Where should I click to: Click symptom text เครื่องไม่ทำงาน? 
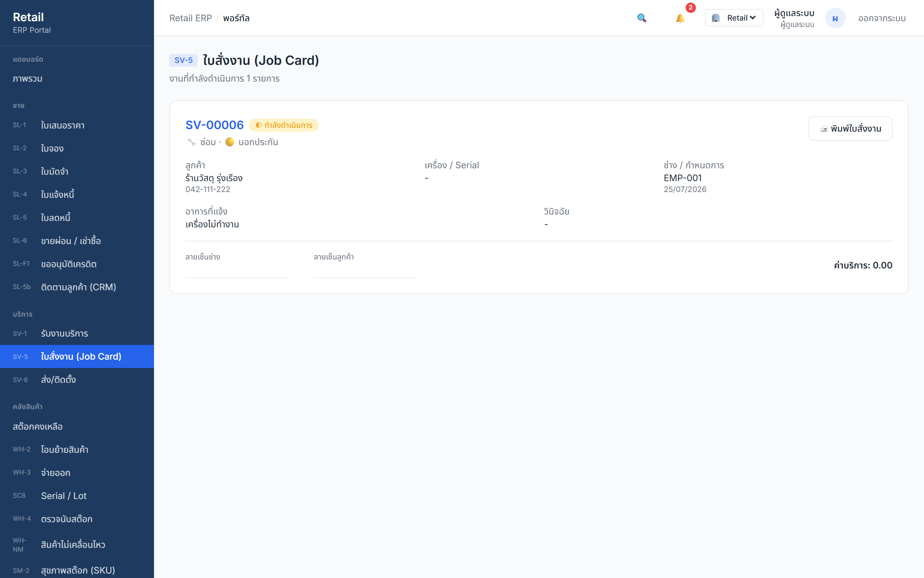click(x=212, y=224)
